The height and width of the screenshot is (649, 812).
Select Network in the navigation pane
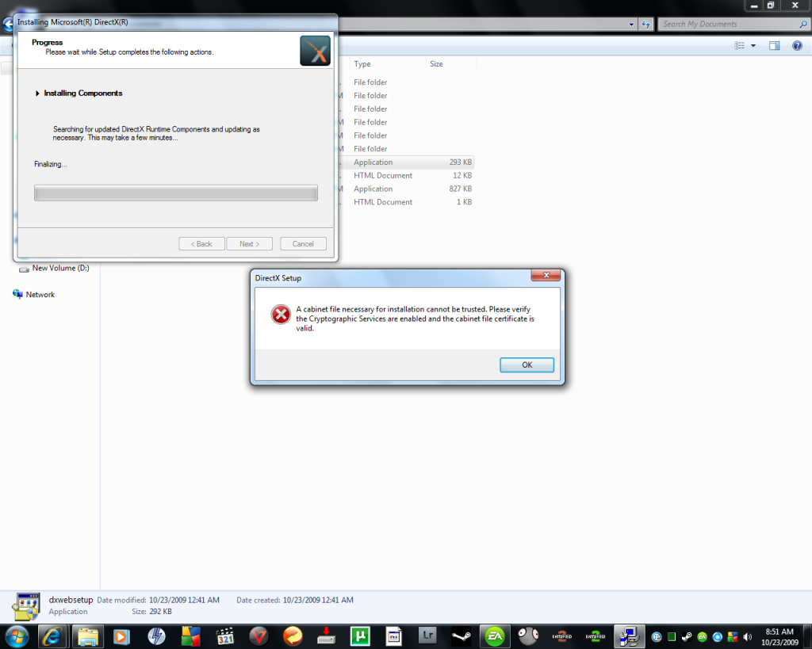33,295
